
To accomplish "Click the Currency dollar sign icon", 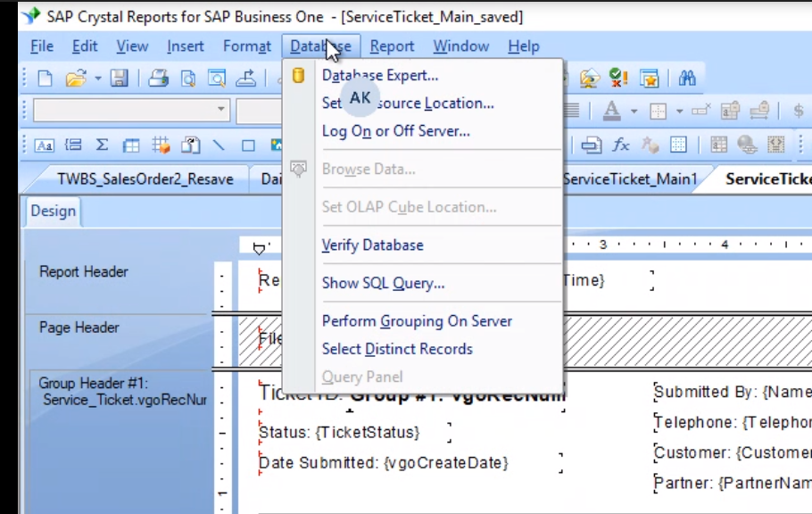I will point(799,111).
